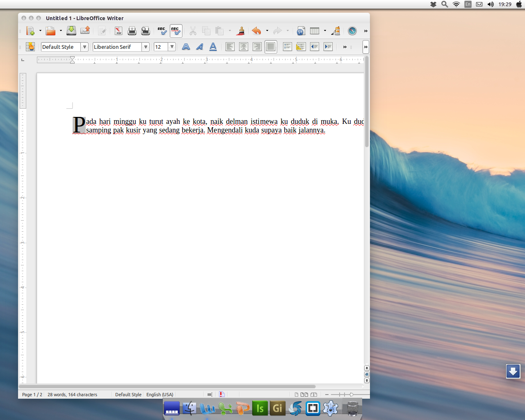The image size is (525, 420).
Task: Expand the paragraph style dropdown
Action: point(85,47)
